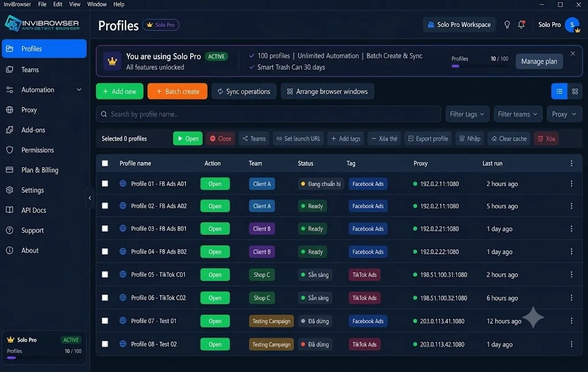The width and height of the screenshot is (588, 372).
Task: Click the green Add new button
Action: coord(119,91)
